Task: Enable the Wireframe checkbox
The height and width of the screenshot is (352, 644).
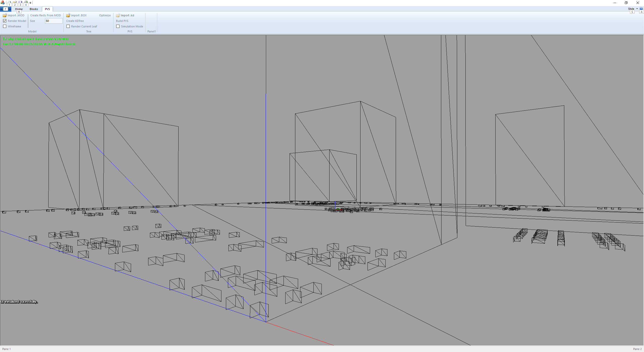Action: pos(5,26)
